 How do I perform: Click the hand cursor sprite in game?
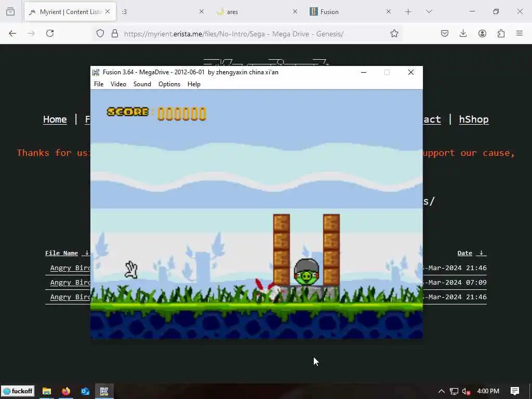pos(131,270)
